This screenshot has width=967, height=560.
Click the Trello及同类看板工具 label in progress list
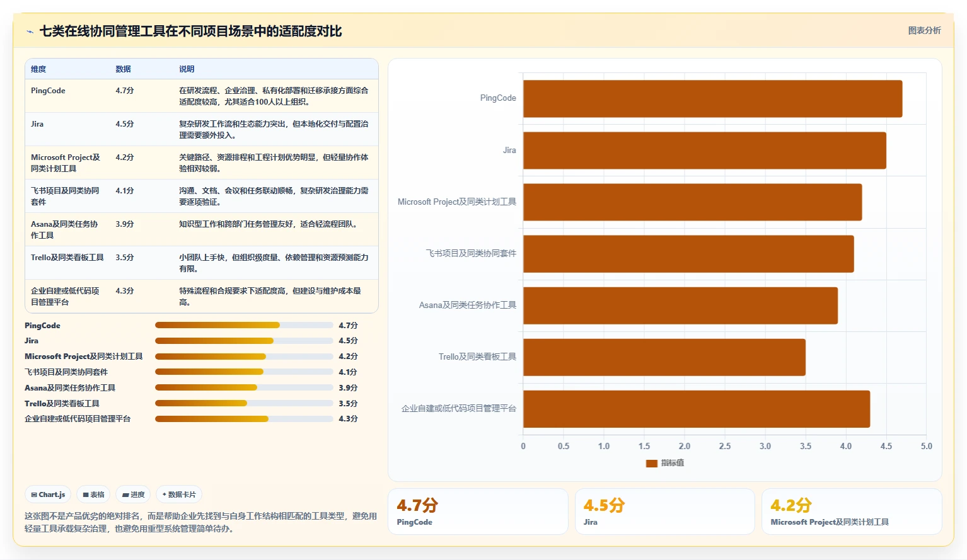coord(62,404)
